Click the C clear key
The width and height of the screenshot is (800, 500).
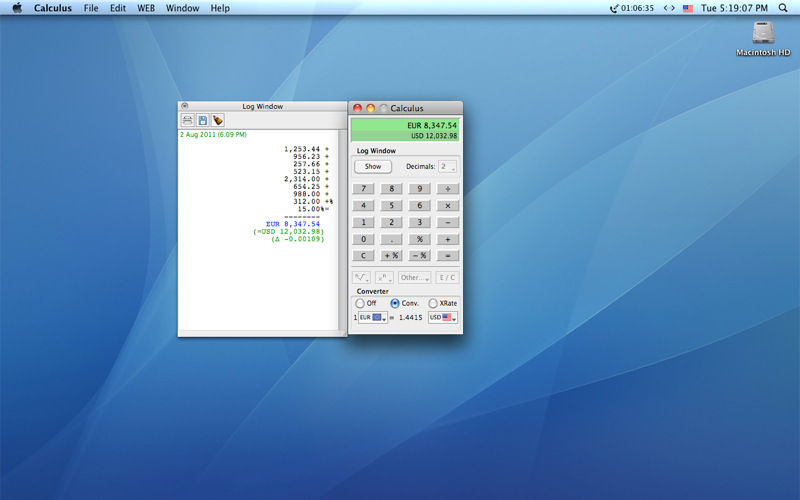tap(363, 256)
